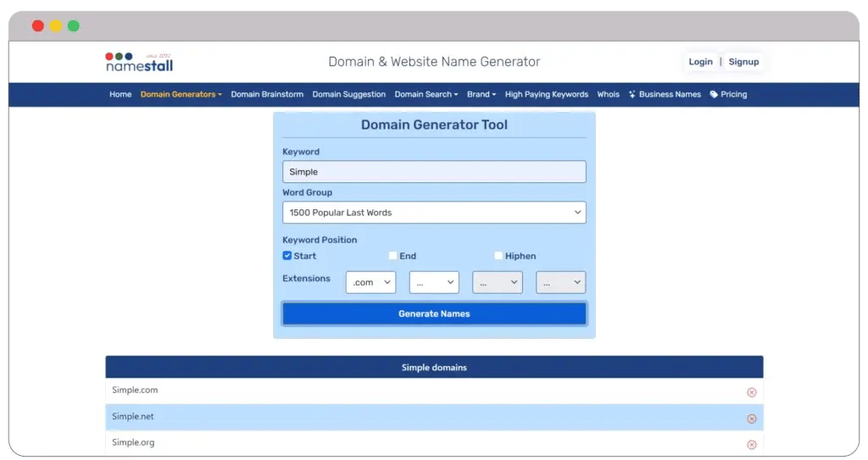
Task: Click the red macOS close dot
Action: tap(38, 26)
